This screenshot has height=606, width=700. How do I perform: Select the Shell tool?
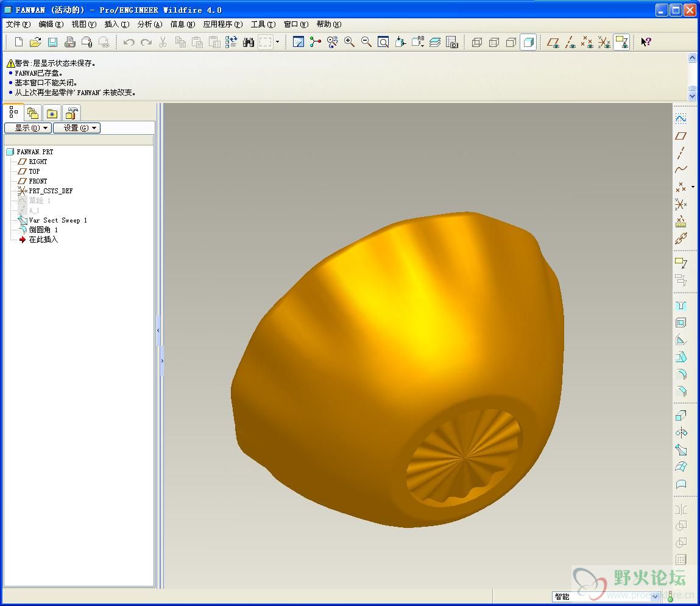pyautogui.click(x=681, y=323)
